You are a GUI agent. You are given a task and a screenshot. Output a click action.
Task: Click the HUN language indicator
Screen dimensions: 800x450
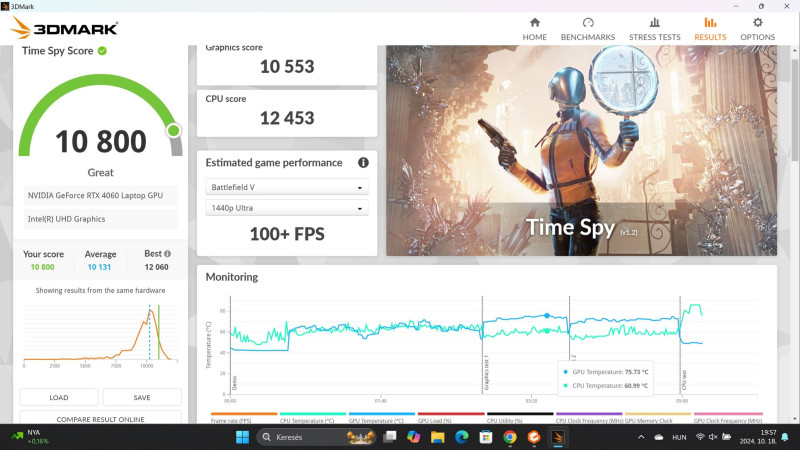click(x=679, y=437)
